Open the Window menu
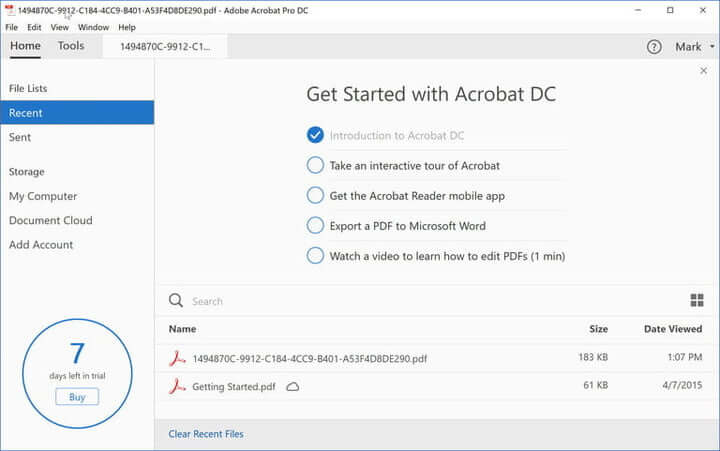720x451 pixels. [93, 28]
